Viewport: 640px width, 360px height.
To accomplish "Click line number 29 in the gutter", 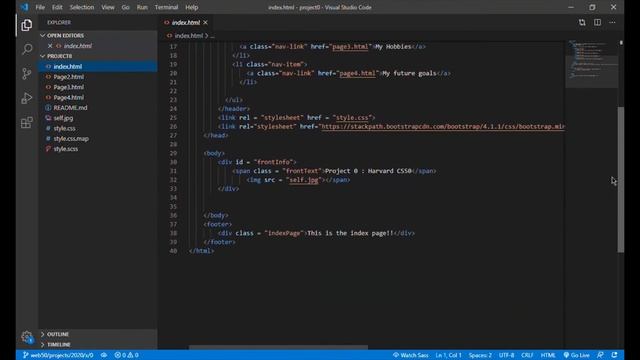I will click(x=173, y=153).
